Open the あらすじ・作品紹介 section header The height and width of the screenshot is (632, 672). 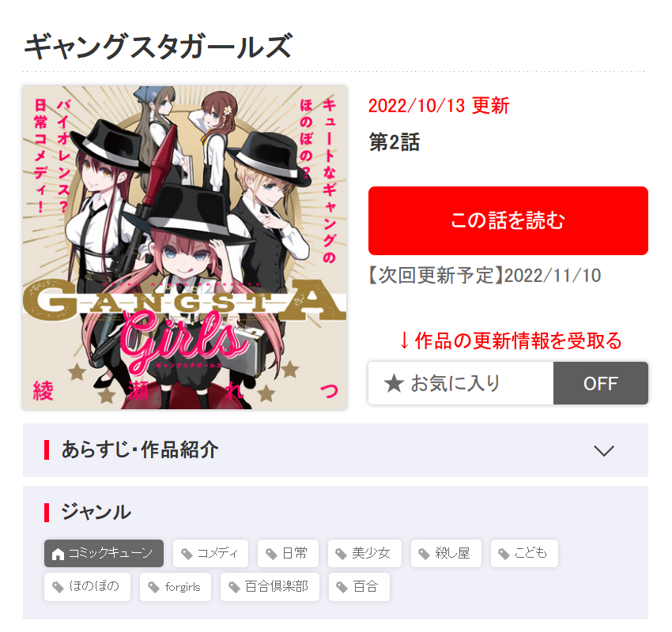pos(335,450)
